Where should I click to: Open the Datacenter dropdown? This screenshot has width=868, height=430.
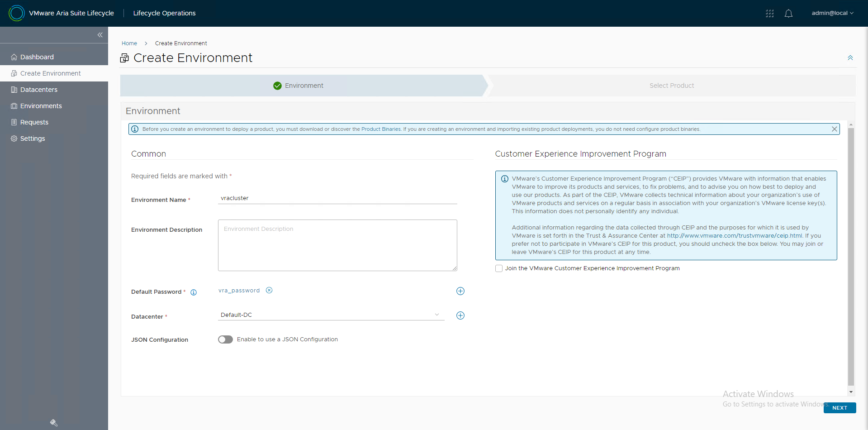pyautogui.click(x=331, y=315)
